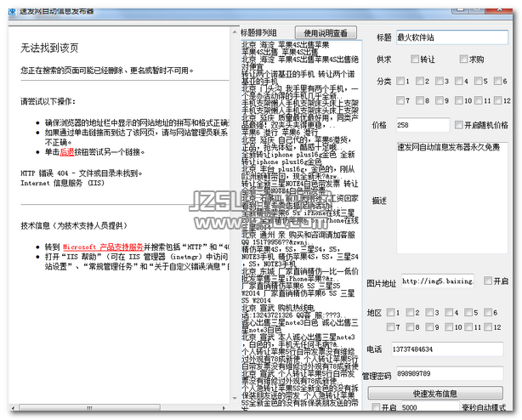
Task: Click into the 描述 description text area
Action: (x=452, y=198)
